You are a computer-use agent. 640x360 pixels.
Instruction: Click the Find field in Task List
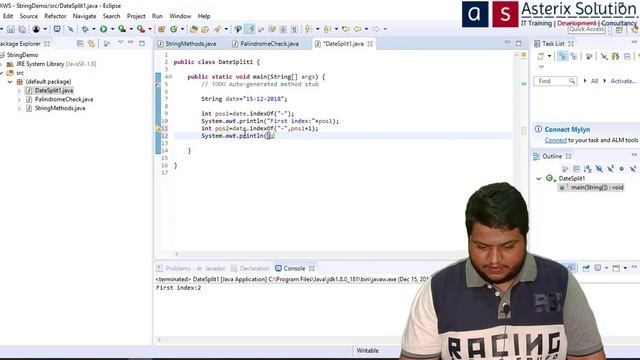click(x=555, y=81)
